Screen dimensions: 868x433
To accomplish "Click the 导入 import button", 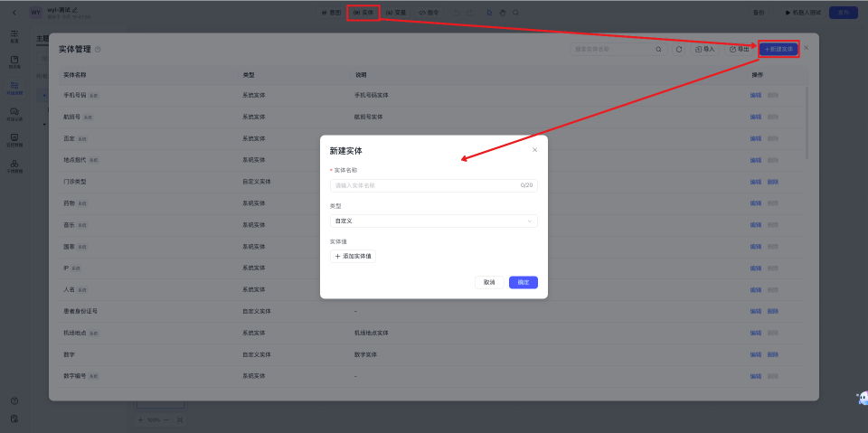I will pyautogui.click(x=704, y=49).
